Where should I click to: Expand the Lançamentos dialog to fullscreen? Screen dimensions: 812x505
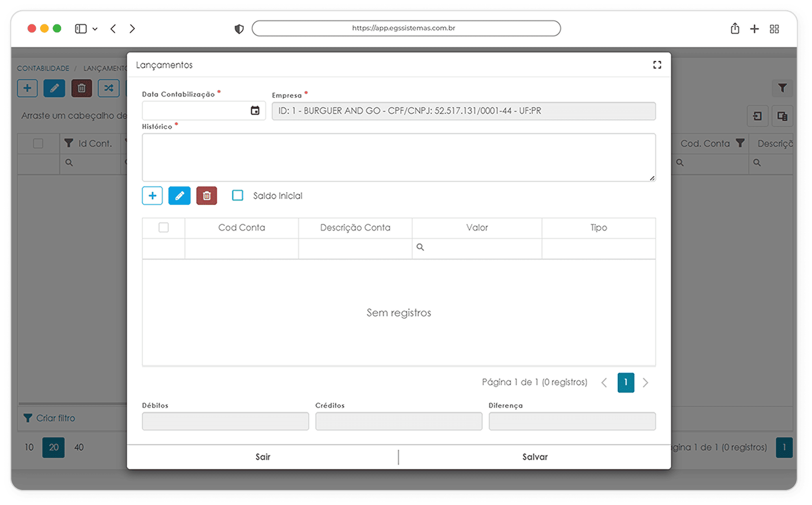[x=657, y=65]
